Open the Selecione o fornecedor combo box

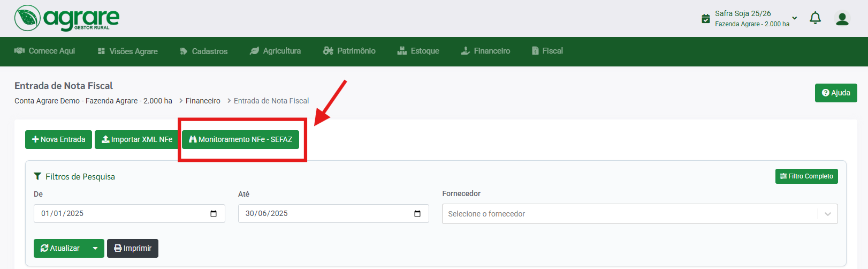click(x=640, y=214)
